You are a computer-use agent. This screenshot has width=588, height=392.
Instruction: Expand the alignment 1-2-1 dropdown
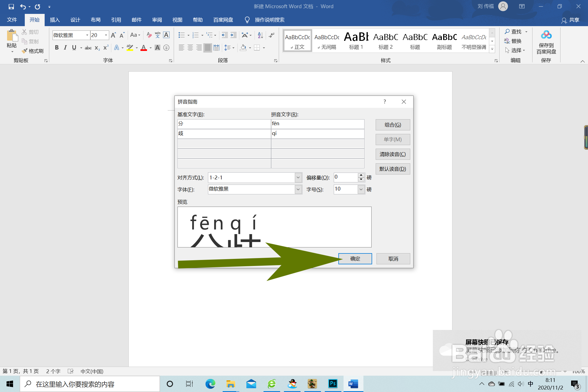pyautogui.click(x=298, y=177)
